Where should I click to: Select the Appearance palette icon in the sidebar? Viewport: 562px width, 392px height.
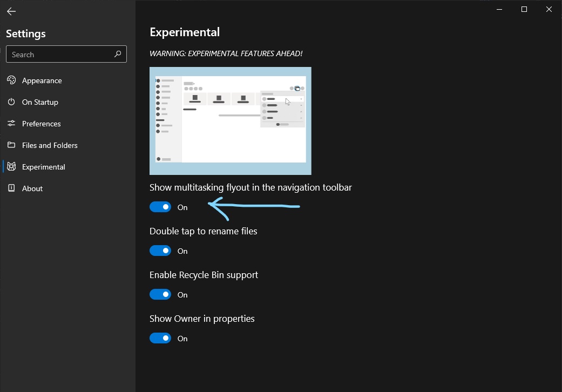pyautogui.click(x=12, y=80)
